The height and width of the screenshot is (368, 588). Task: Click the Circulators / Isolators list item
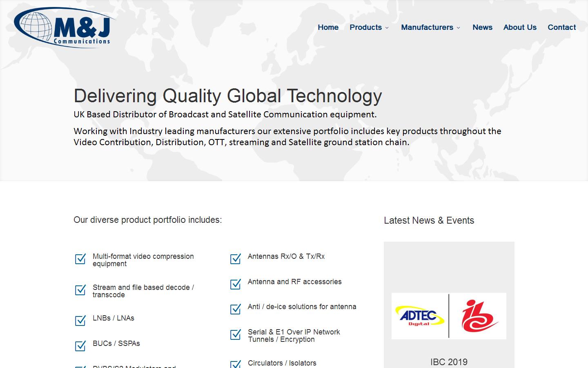(282, 363)
